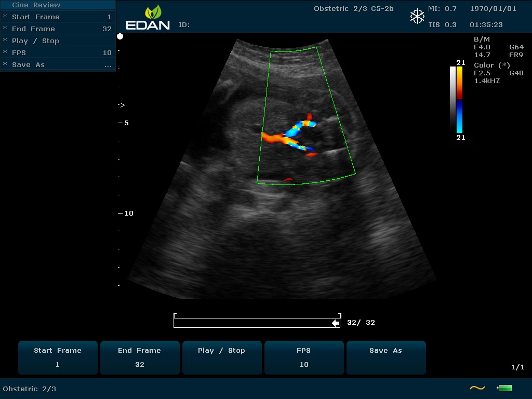Select FPS entry in Cine Review menu
532x399 pixels.
click(57, 52)
